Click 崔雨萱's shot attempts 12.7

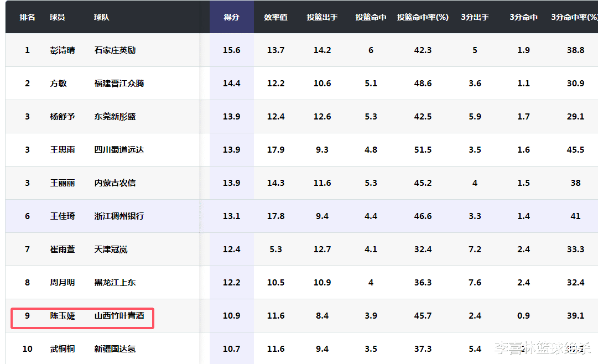323,249
